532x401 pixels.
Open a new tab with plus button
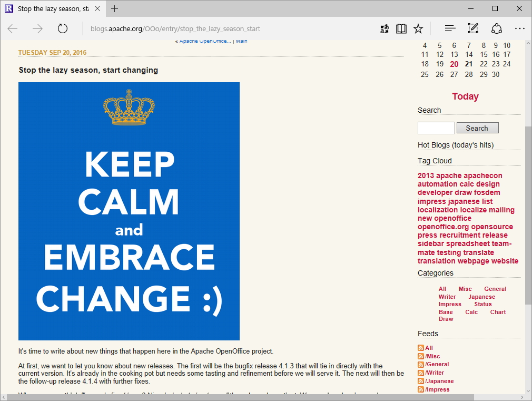pos(115,9)
